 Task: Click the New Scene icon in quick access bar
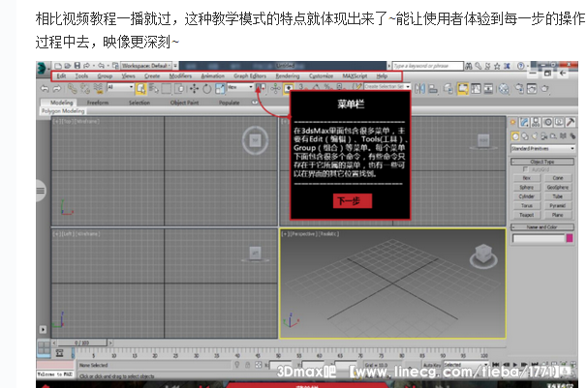(x=58, y=66)
